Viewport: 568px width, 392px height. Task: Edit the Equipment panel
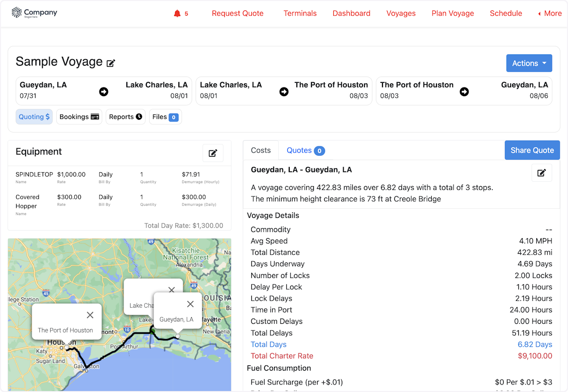click(213, 153)
